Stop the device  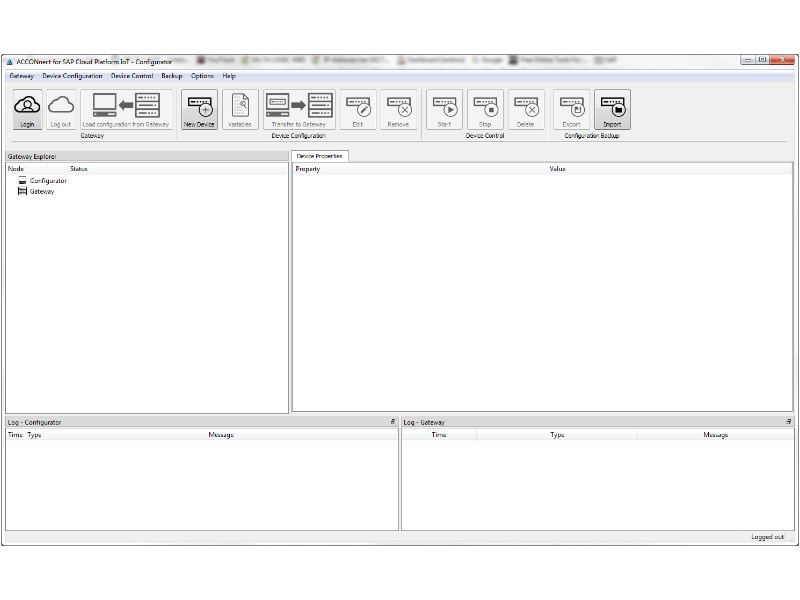(485, 108)
